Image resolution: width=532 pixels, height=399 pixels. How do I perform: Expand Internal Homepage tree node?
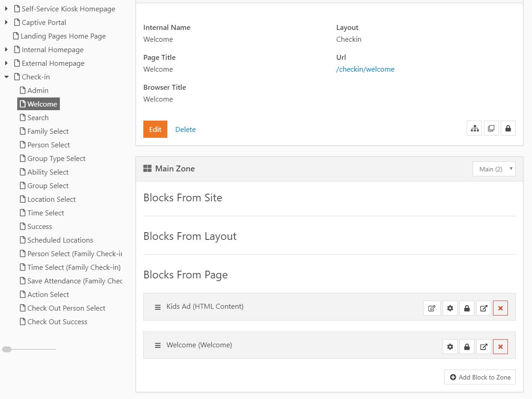(x=6, y=49)
